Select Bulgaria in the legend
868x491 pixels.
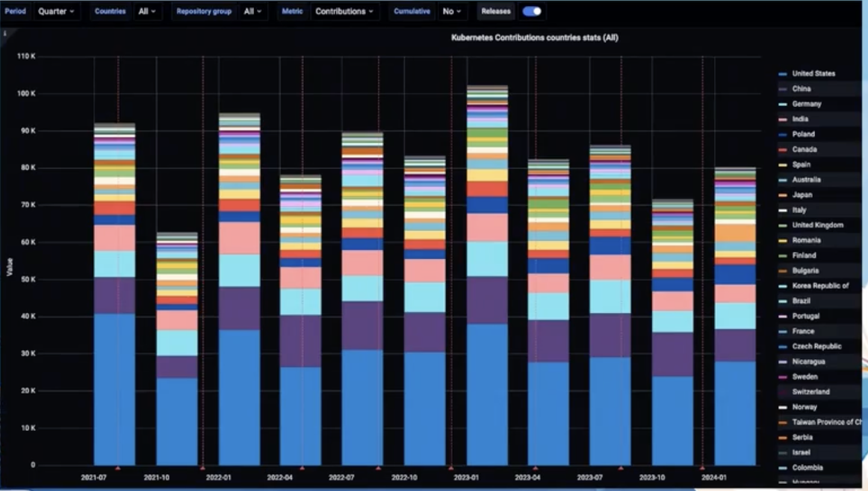pos(805,271)
